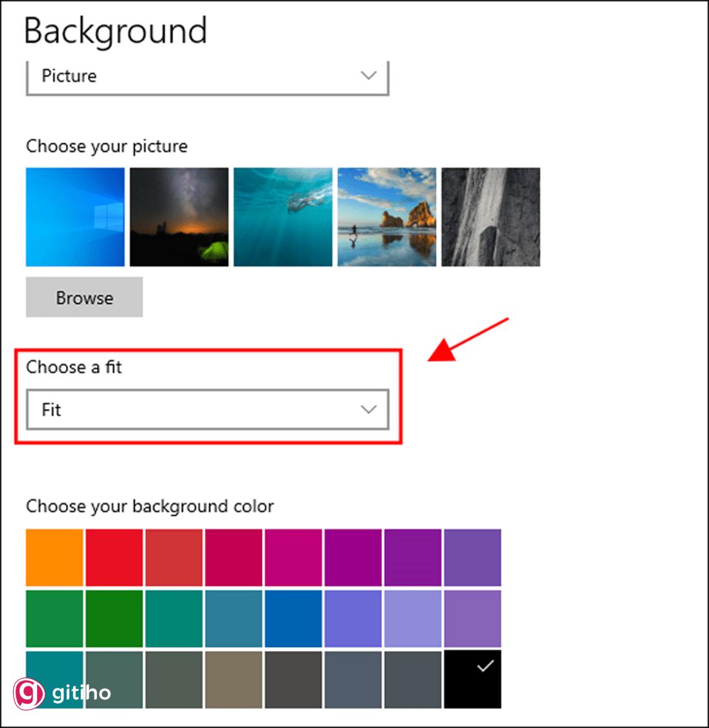
Task: Pick the bright red color swatch
Action: tap(114, 557)
